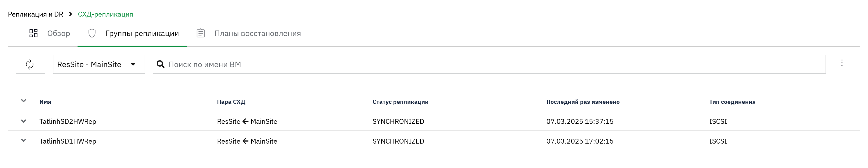
Task: Click the refresh icon button
Action: [x=30, y=64]
